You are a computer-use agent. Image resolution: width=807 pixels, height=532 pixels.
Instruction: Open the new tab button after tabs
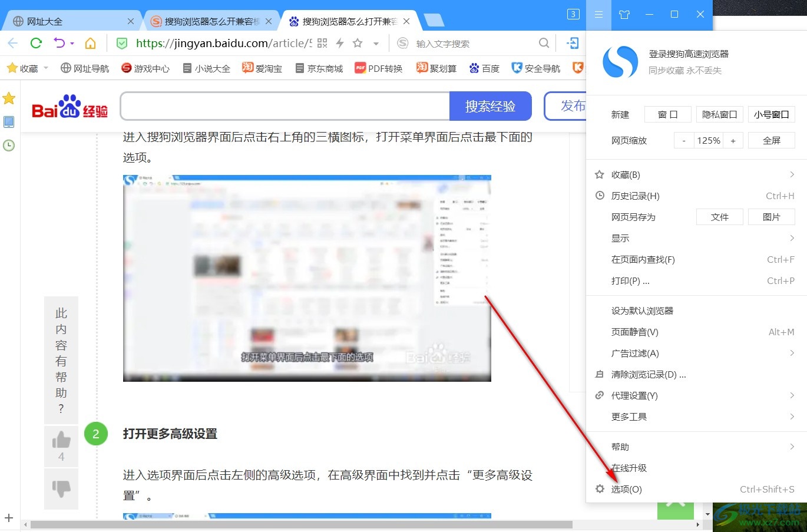[434, 21]
